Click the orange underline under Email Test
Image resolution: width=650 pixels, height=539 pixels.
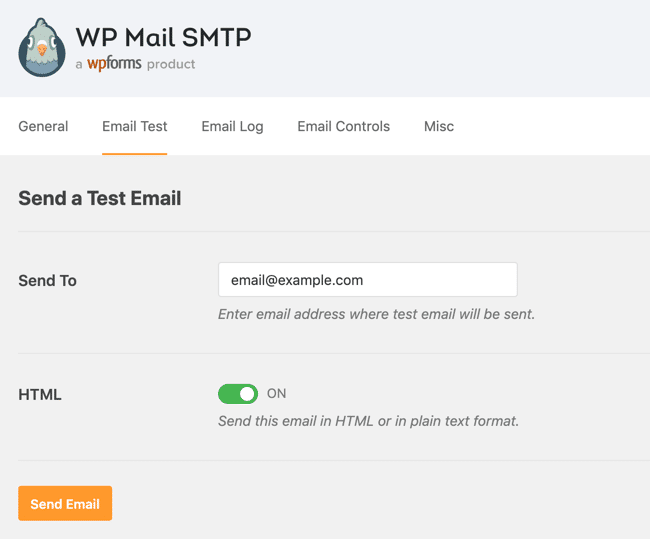pyautogui.click(x=134, y=153)
